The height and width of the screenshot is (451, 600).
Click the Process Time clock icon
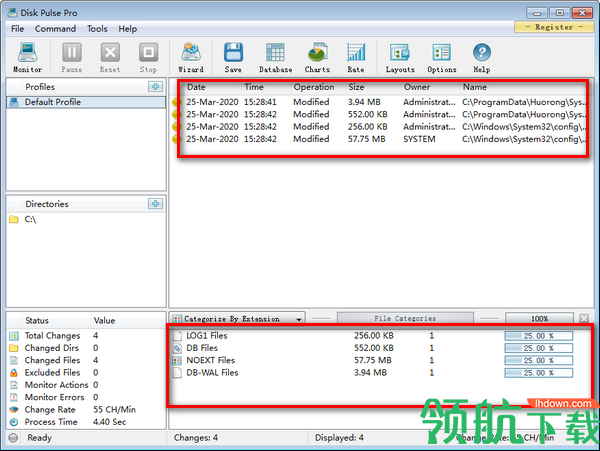(x=14, y=422)
